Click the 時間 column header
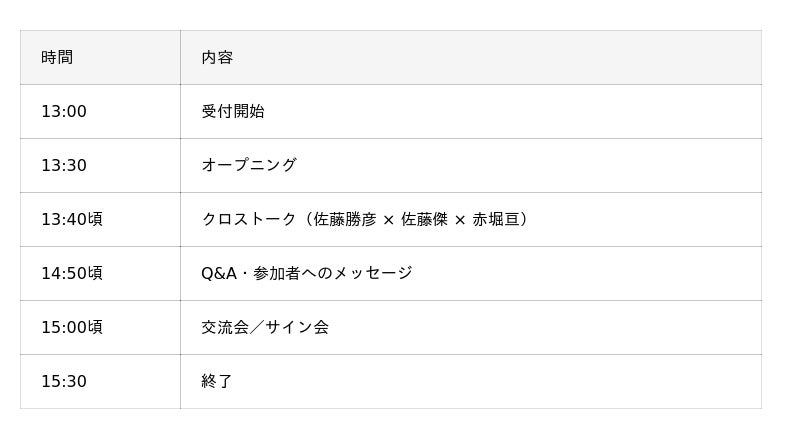The height and width of the screenshot is (439, 800). (57, 58)
